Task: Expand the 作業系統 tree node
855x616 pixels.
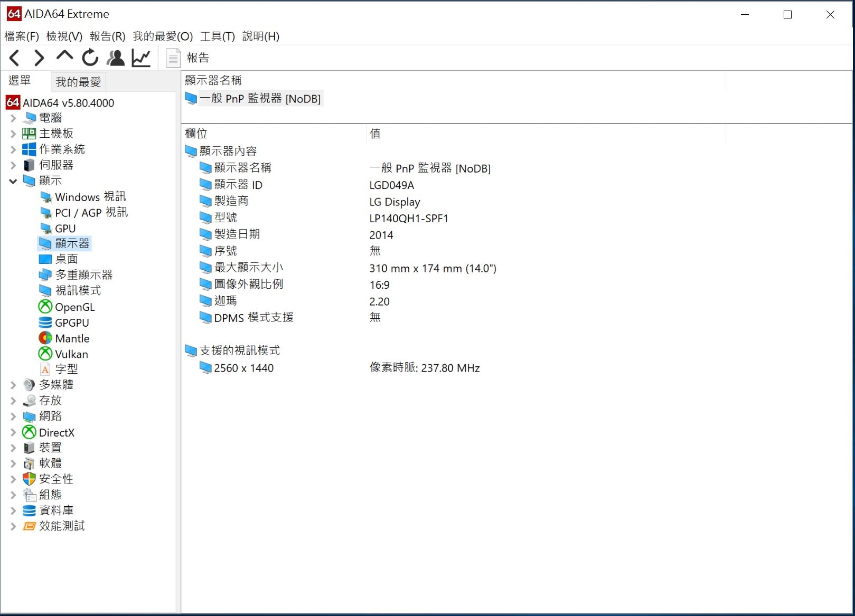Action: click(13, 150)
